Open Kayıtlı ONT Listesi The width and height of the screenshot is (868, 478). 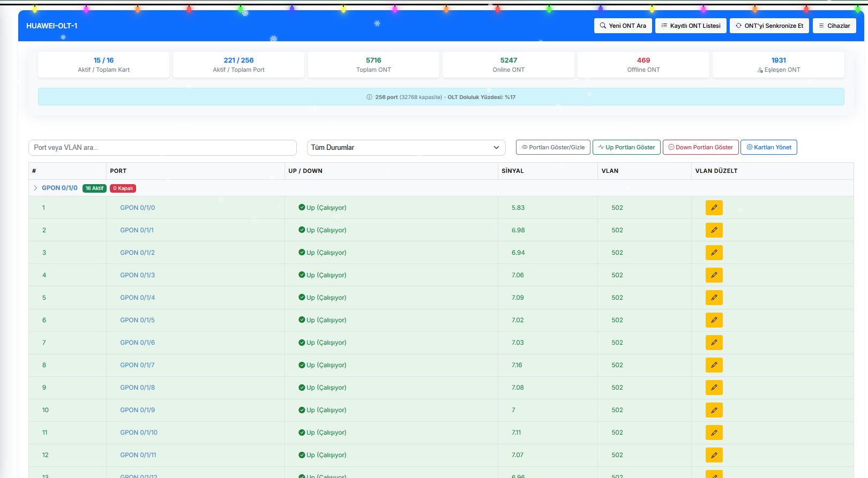tap(691, 26)
